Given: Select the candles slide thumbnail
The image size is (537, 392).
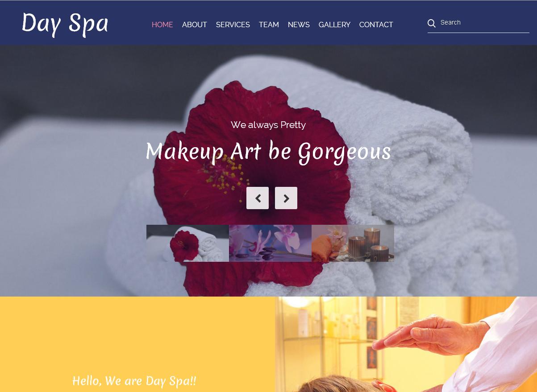Looking at the screenshot, I should 353,243.
